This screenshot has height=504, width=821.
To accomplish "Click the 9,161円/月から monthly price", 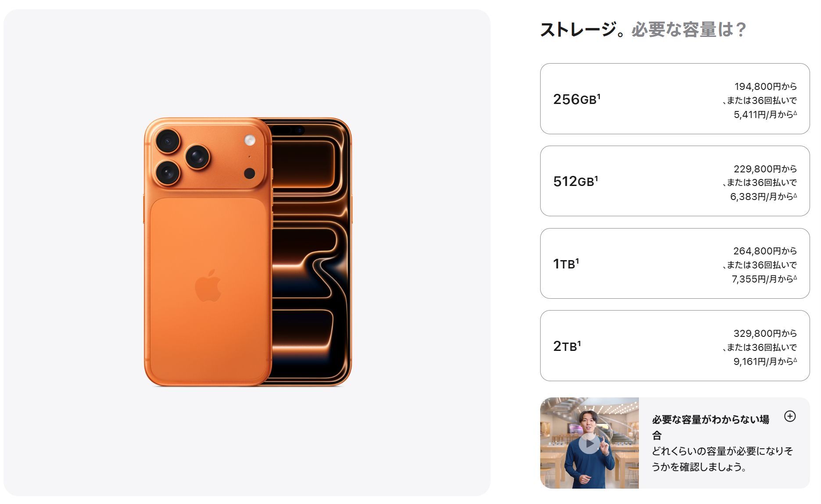I will pyautogui.click(x=763, y=361).
